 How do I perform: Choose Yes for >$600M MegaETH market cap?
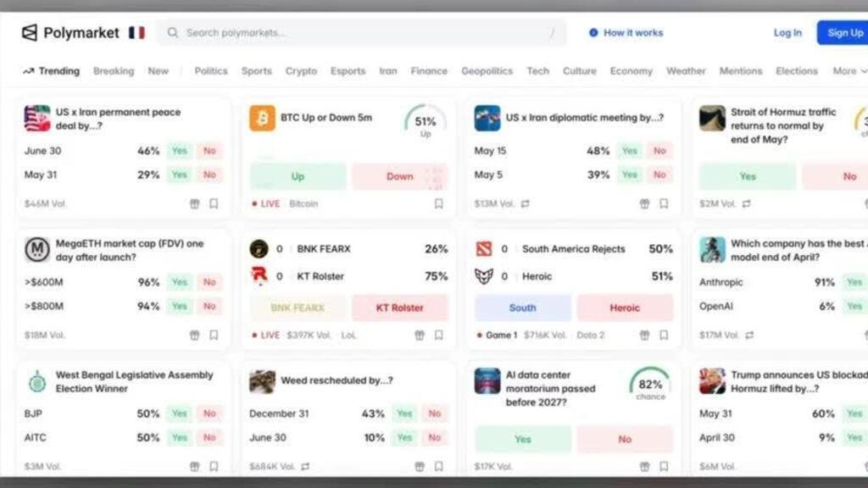[179, 282]
